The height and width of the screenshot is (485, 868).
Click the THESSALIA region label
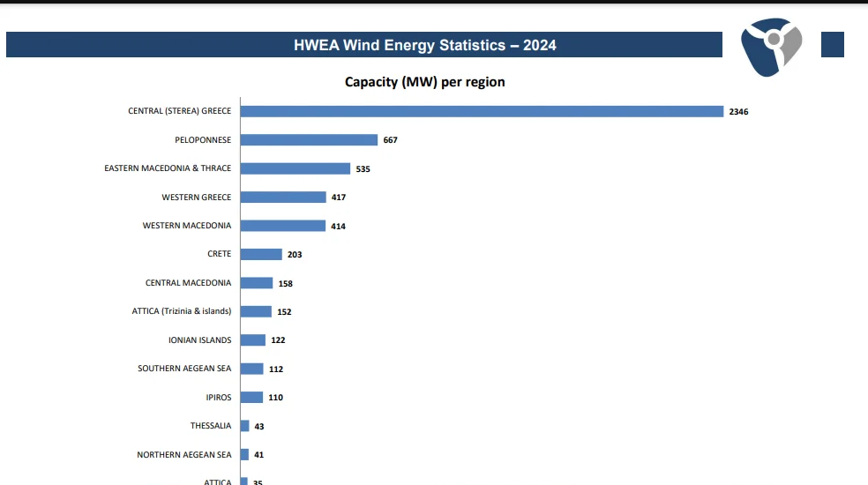[211, 426]
